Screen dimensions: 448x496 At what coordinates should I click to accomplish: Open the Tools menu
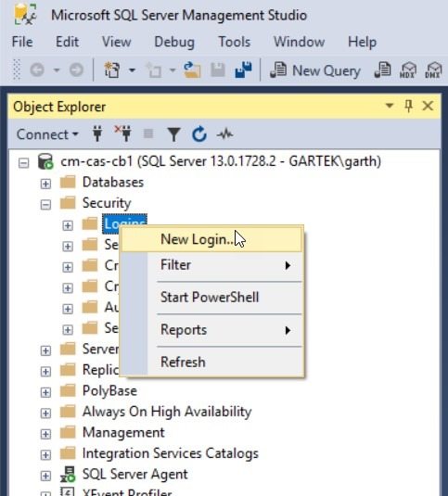(x=234, y=42)
